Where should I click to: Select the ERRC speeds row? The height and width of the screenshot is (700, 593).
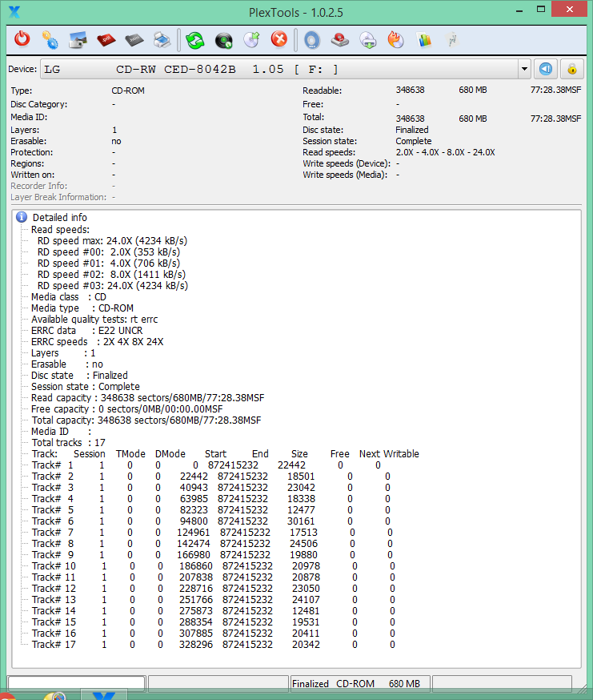coord(98,341)
